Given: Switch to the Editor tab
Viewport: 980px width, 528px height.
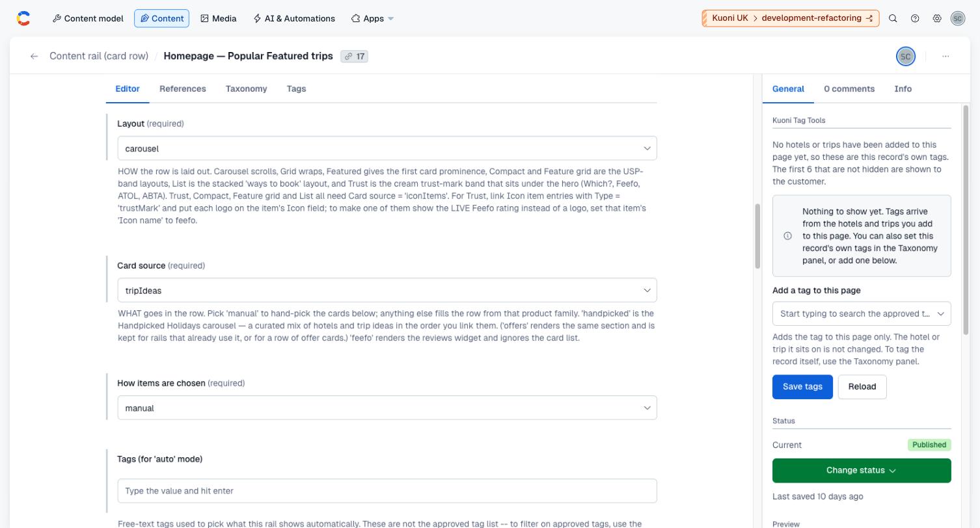Looking at the screenshot, I should click(x=128, y=89).
